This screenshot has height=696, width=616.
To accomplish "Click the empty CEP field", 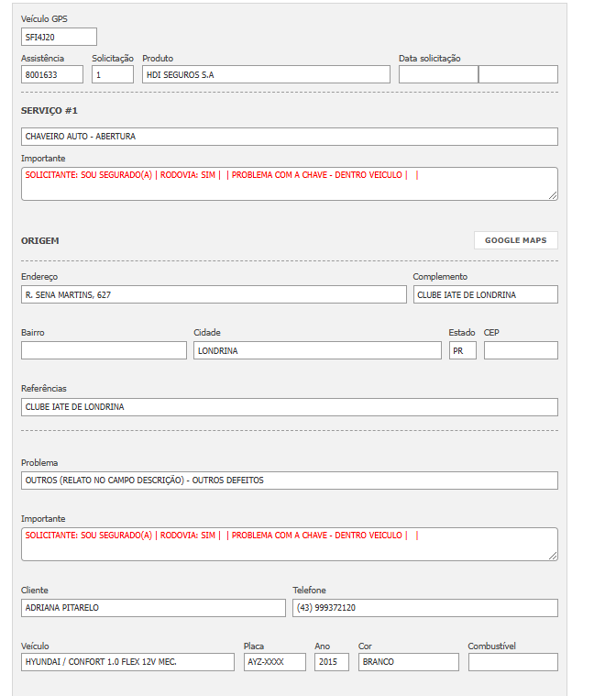I will tap(520, 350).
